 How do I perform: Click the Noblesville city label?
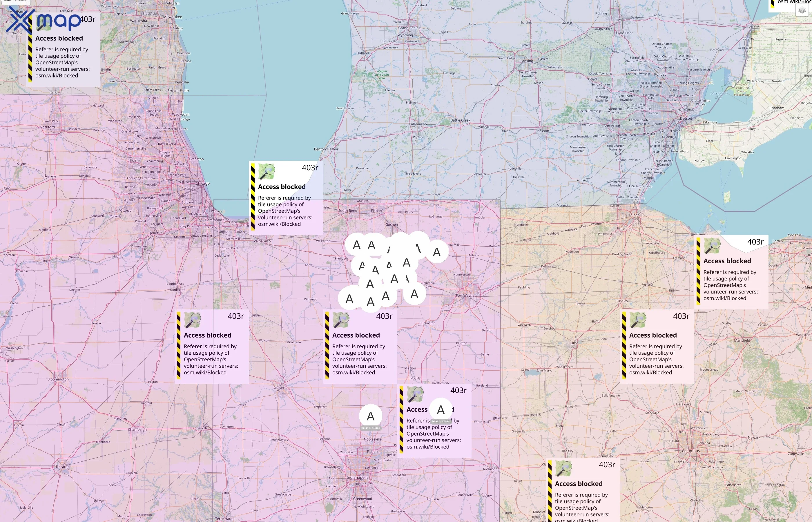(x=372, y=439)
